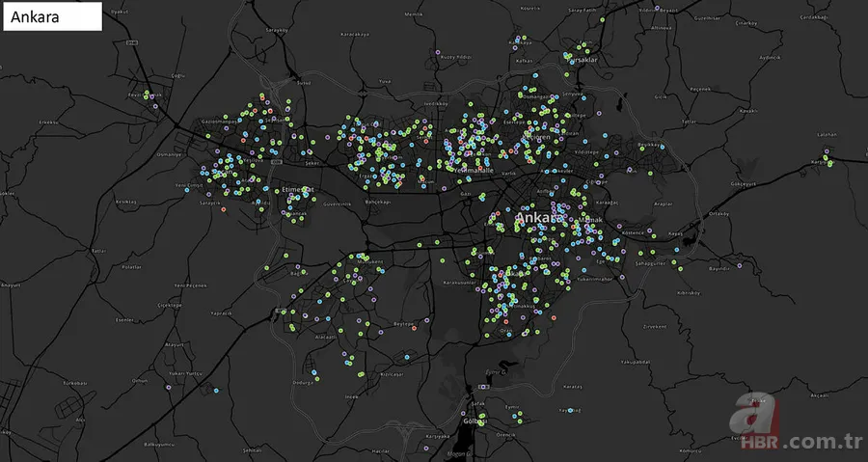Click the Zirvekent place label
Screen dimensions: 868x462
(655, 326)
